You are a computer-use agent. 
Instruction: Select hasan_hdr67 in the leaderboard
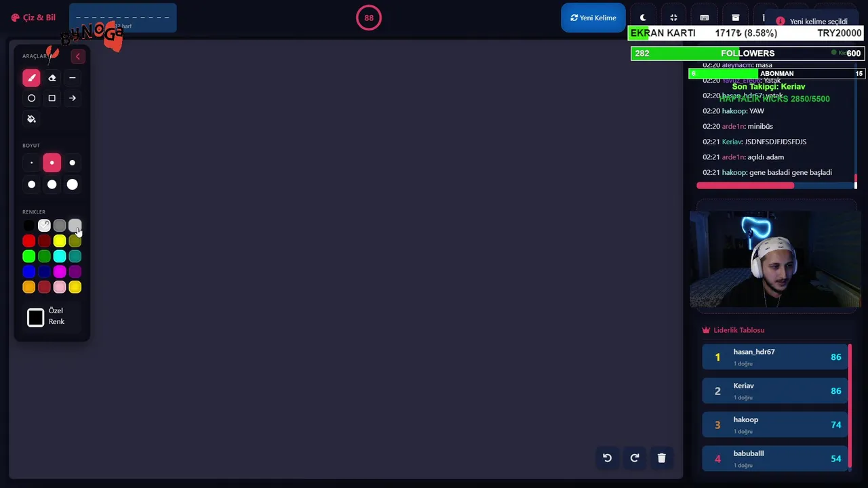775,357
